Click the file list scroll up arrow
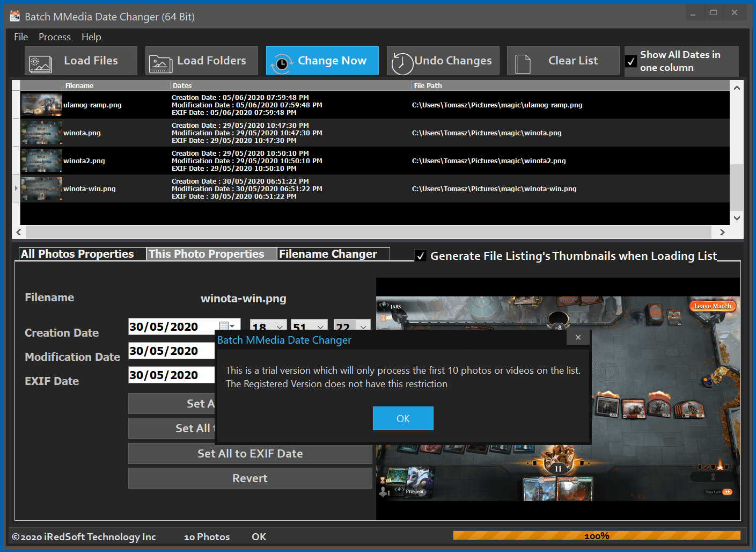The image size is (756, 552). pyautogui.click(x=737, y=88)
